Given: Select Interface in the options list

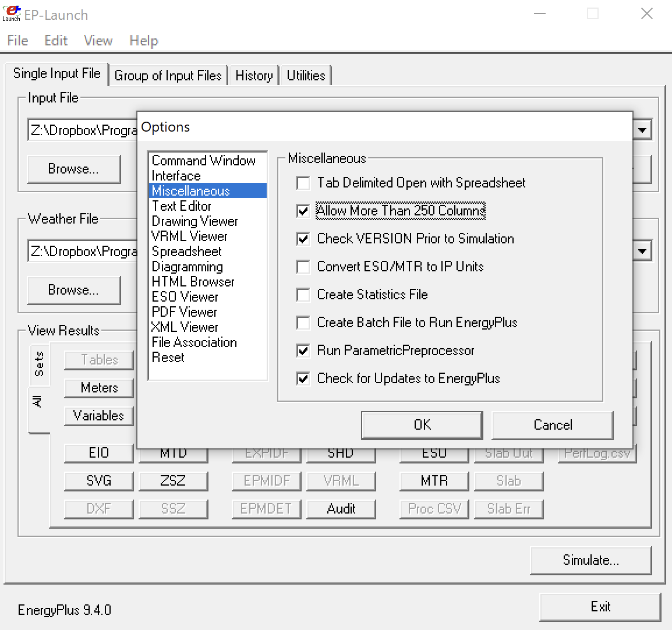Looking at the screenshot, I should (208, 176).
